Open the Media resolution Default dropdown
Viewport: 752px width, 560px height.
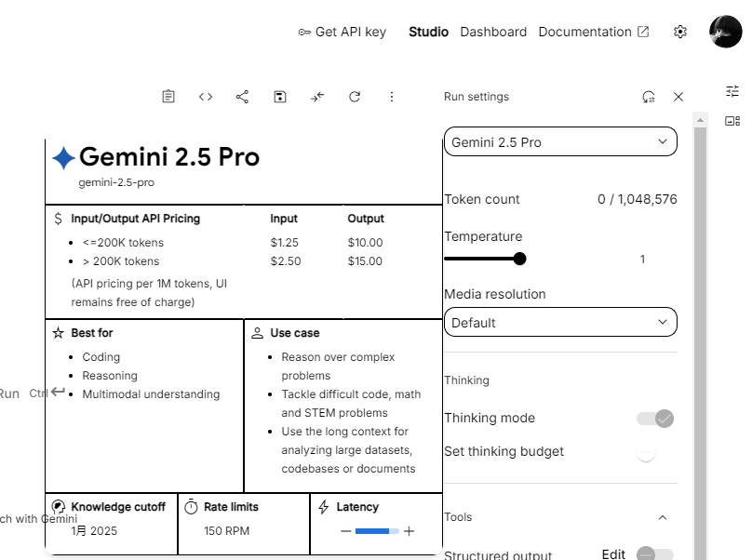pos(560,322)
